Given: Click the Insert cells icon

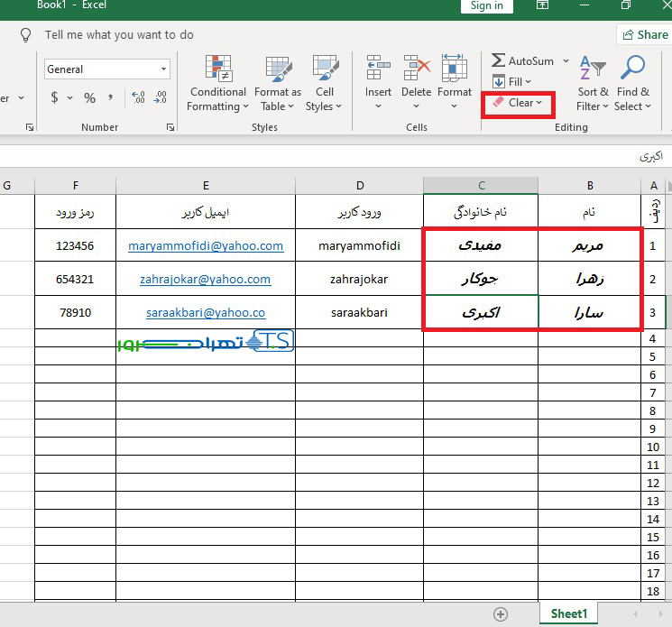Looking at the screenshot, I should point(379,68).
